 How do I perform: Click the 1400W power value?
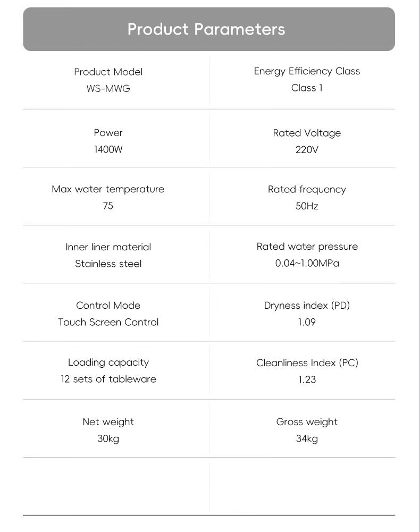tap(108, 149)
